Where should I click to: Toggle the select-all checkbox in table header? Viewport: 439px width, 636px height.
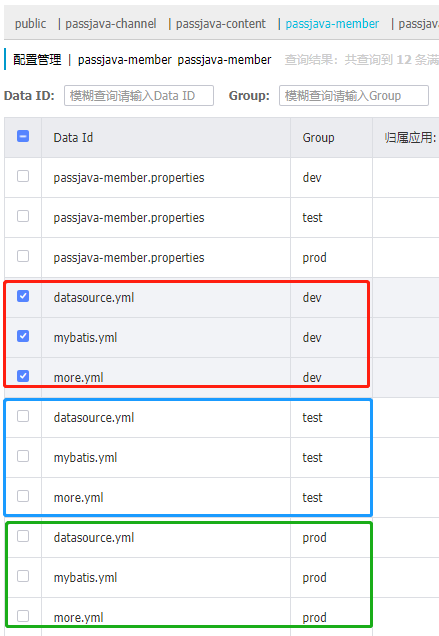pyautogui.click(x=23, y=136)
